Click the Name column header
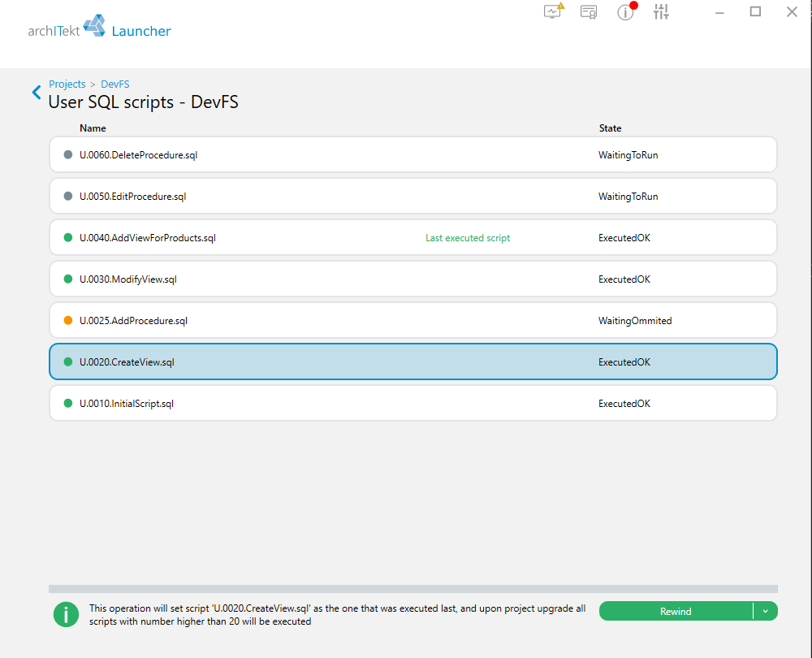 pos(93,128)
